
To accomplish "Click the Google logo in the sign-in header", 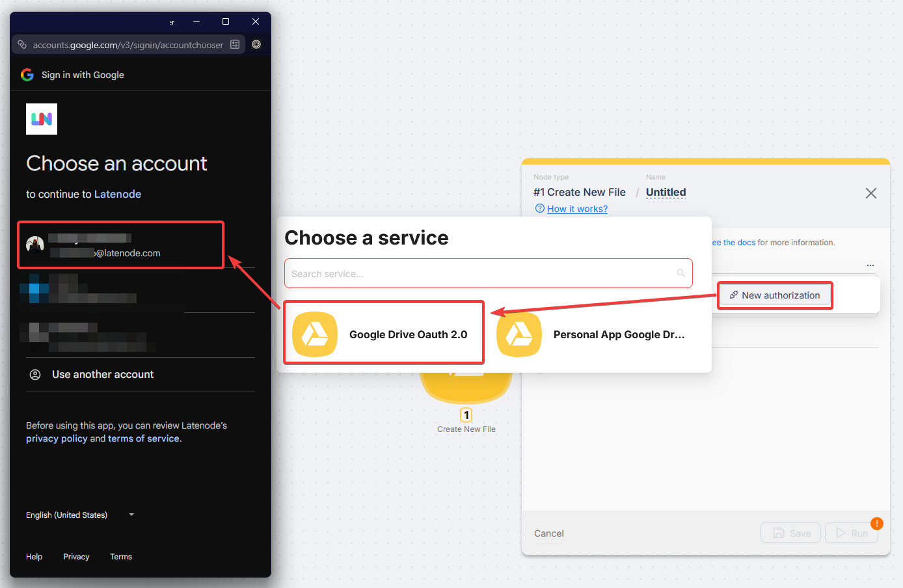I will pos(27,74).
